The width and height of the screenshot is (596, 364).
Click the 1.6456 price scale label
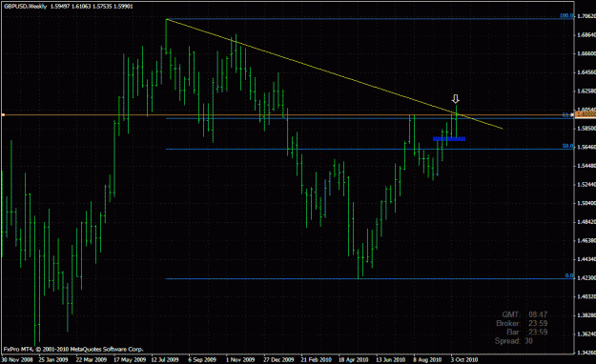(x=586, y=72)
